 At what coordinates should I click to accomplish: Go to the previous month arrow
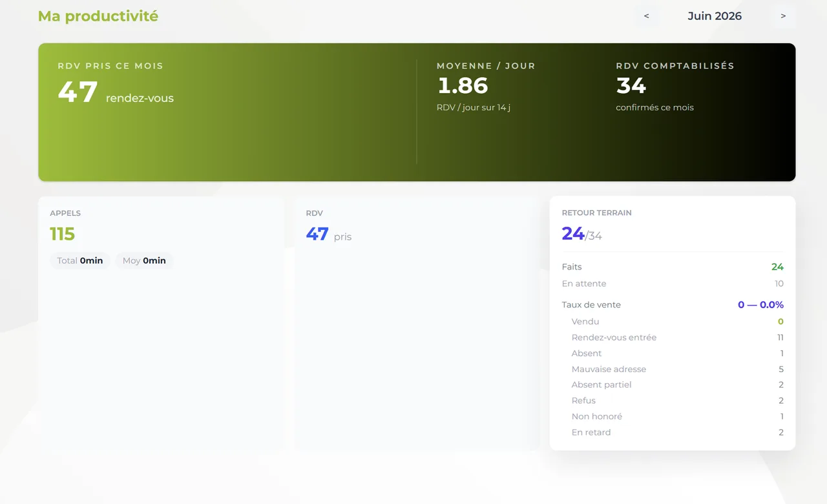[647, 16]
